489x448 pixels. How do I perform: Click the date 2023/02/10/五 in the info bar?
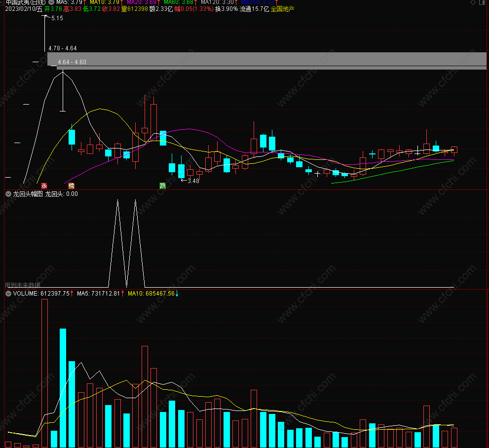pyautogui.click(x=24, y=9)
